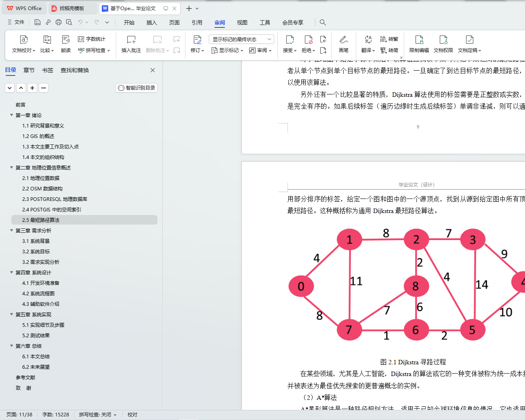Jump to 1.2 GIS 的概述 heading

coord(38,136)
